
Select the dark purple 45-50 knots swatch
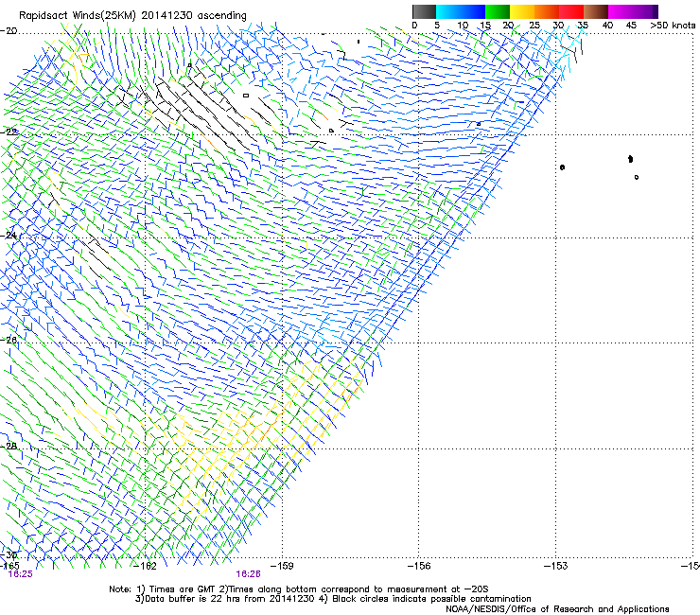645,11
